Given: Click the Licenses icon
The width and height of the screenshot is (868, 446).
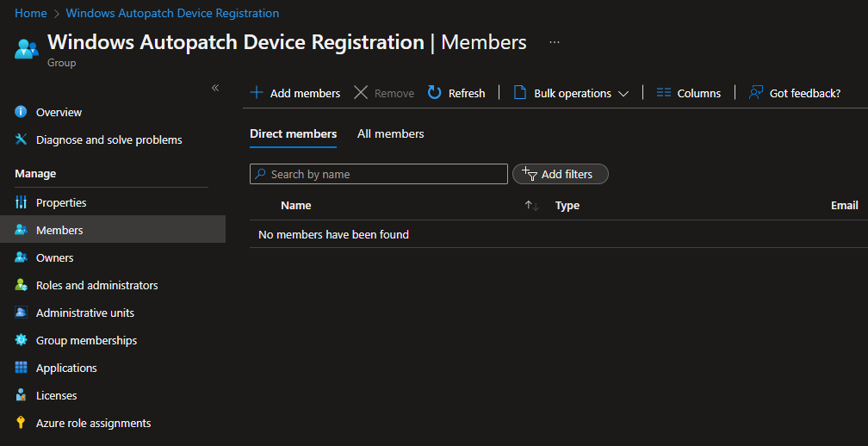Looking at the screenshot, I should (x=21, y=395).
